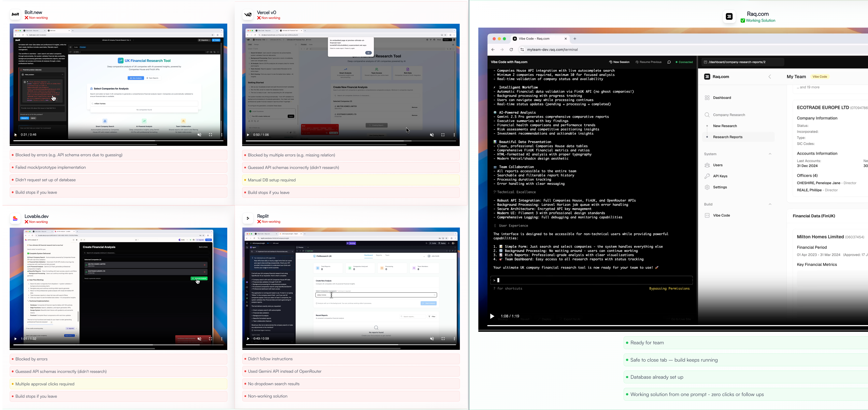Enter fullscreen on Bolt.new video
The image size is (868, 410).
point(211,135)
